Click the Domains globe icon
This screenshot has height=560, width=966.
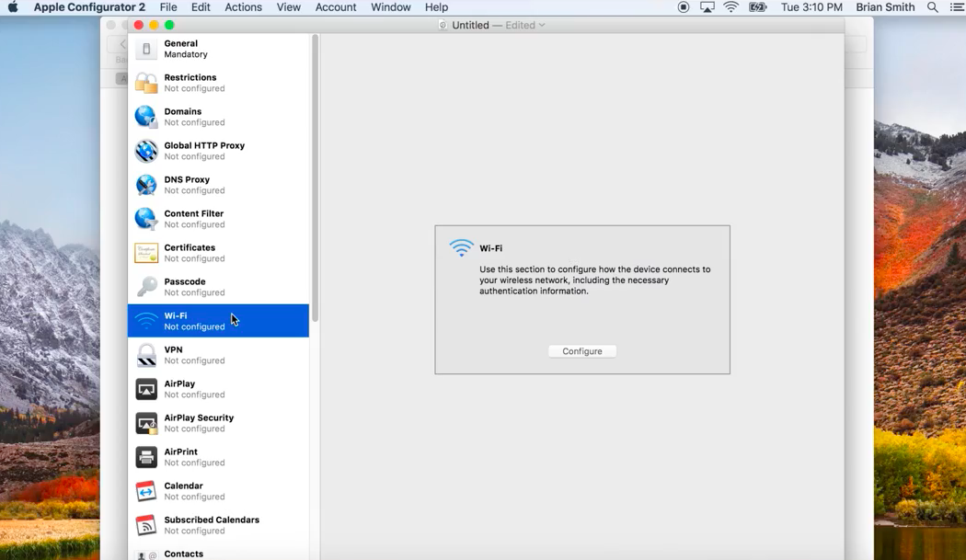point(146,117)
